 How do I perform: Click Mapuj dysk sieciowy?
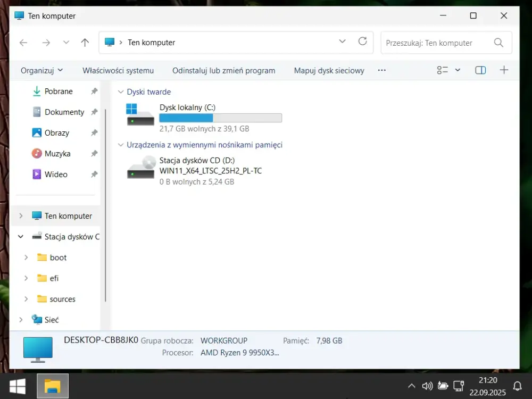(x=328, y=70)
